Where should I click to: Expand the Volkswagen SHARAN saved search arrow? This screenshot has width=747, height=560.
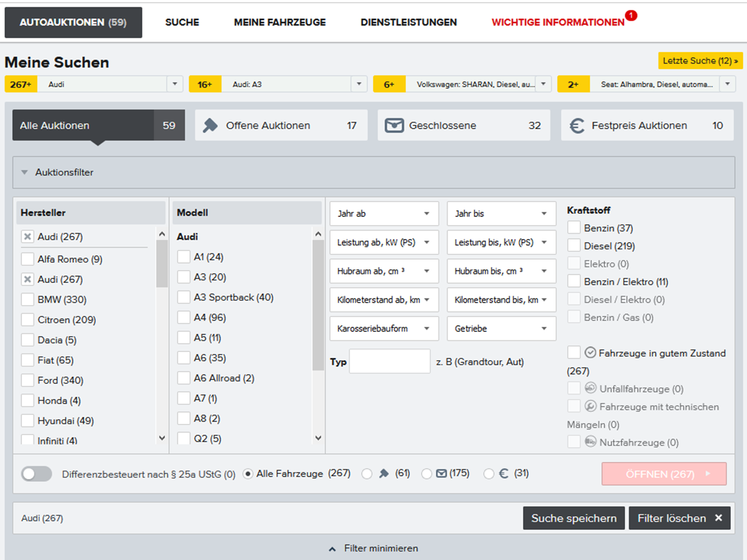(543, 84)
